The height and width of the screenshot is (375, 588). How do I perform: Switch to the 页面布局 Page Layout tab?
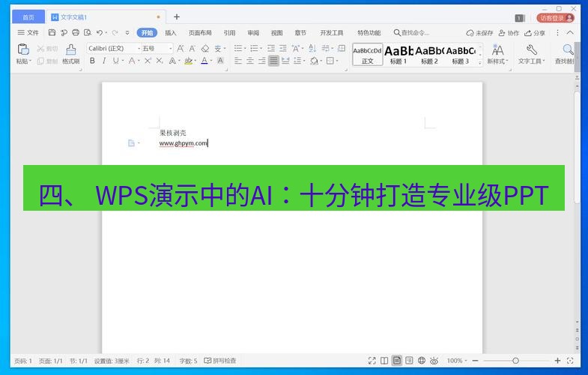point(200,33)
